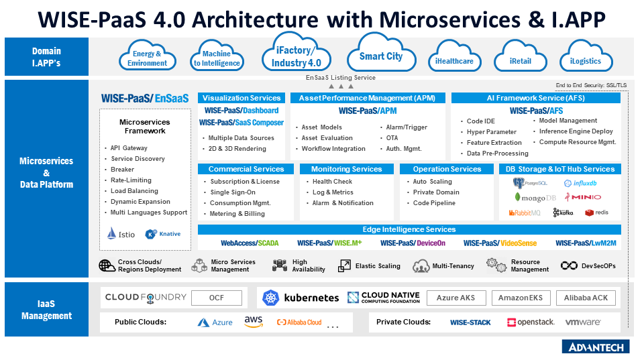Viewport: 644px width, 362px height.
Task: Click the WISE-PaaS/EnSaaS title
Action: (x=145, y=99)
